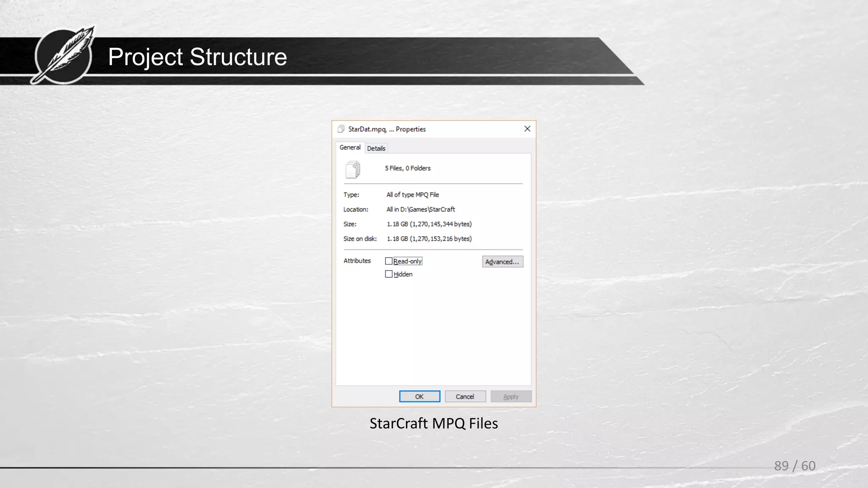Image resolution: width=868 pixels, height=488 pixels.
Task: Open the Advanced... attributes dialog
Action: coord(503,262)
